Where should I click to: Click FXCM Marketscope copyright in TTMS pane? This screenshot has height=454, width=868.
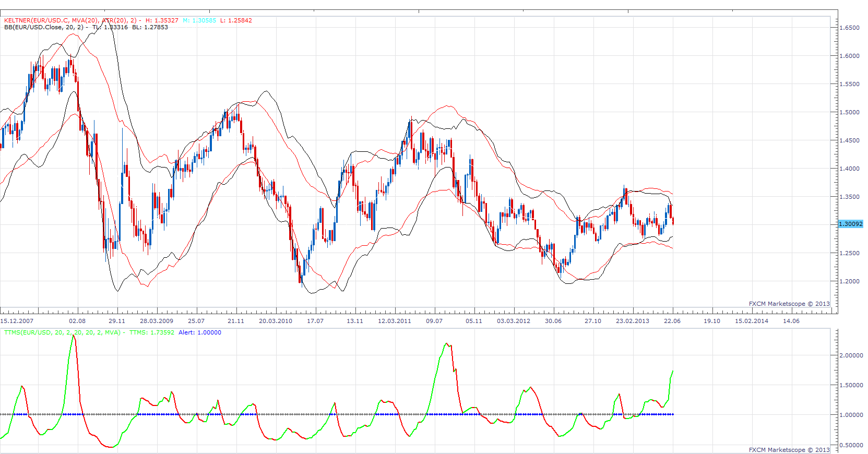(789, 450)
